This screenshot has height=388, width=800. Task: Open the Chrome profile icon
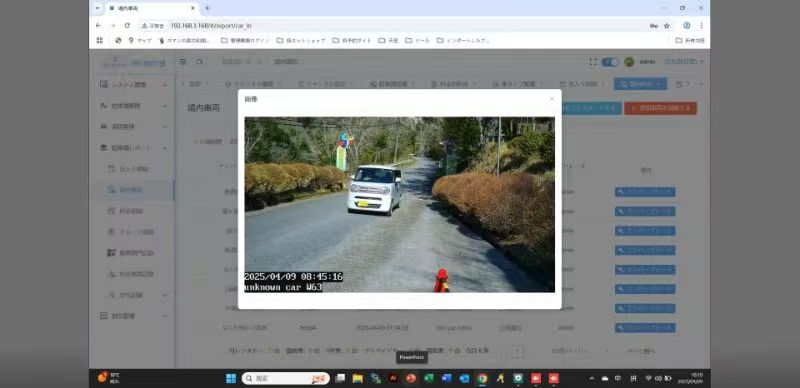(x=687, y=26)
